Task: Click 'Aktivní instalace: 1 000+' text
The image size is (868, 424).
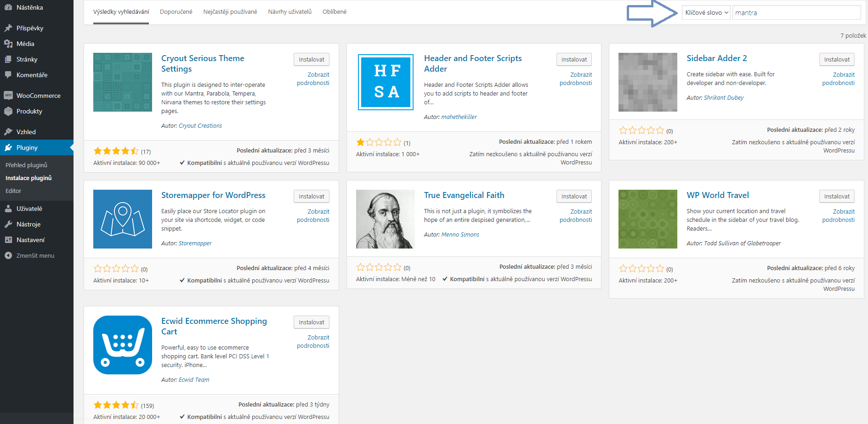Action: tap(388, 154)
